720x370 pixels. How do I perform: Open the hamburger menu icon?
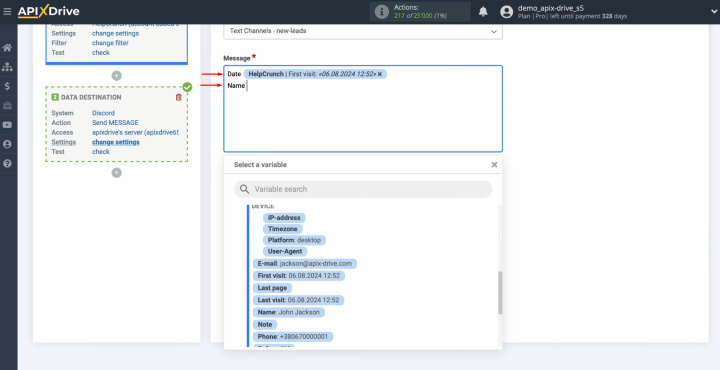pyautogui.click(x=7, y=11)
